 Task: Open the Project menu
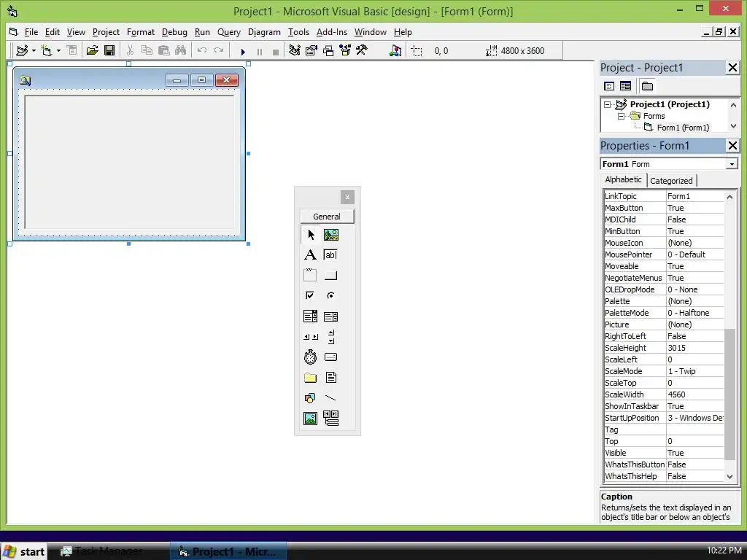coord(106,32)
